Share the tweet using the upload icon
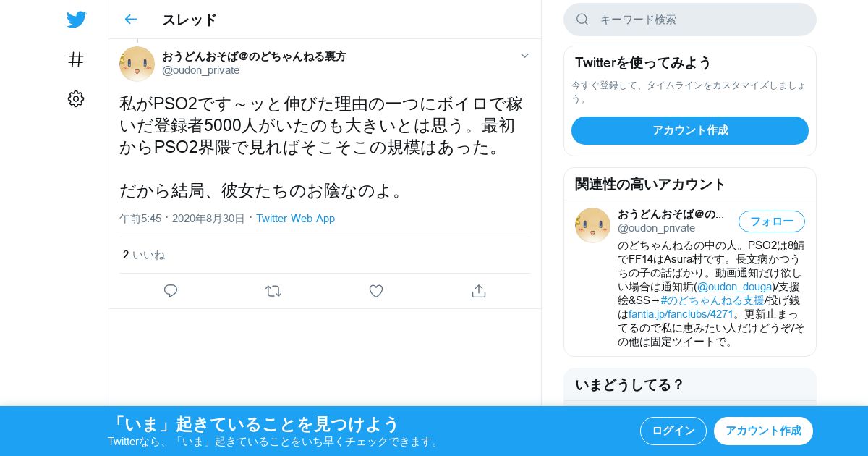 pos(478,291)
